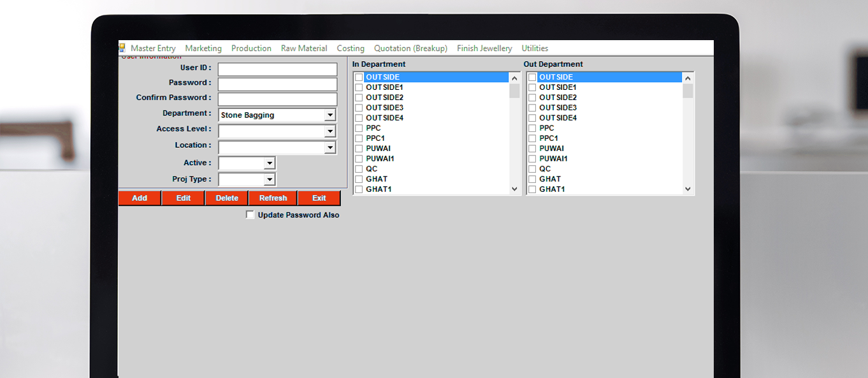Tick the Update Password Also checkbox
Image resolution: width=868 pixels, height=378 pixels.
250,215
